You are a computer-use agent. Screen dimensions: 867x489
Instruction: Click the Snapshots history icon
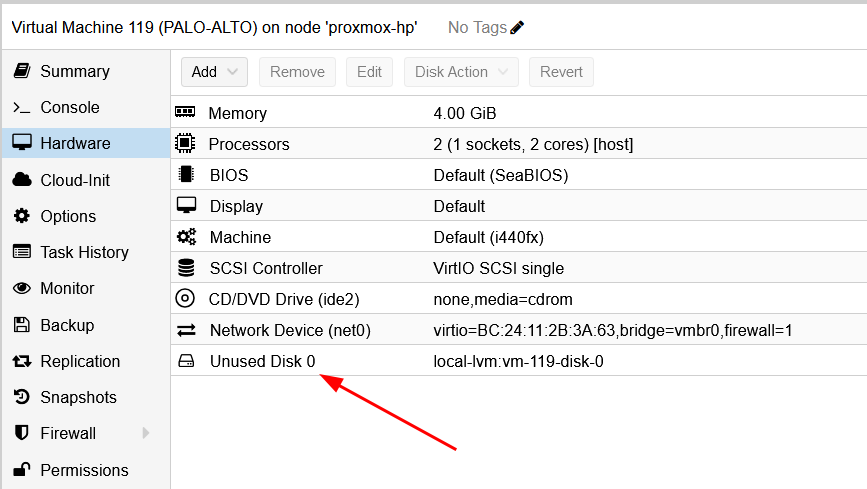click(21, 398)
